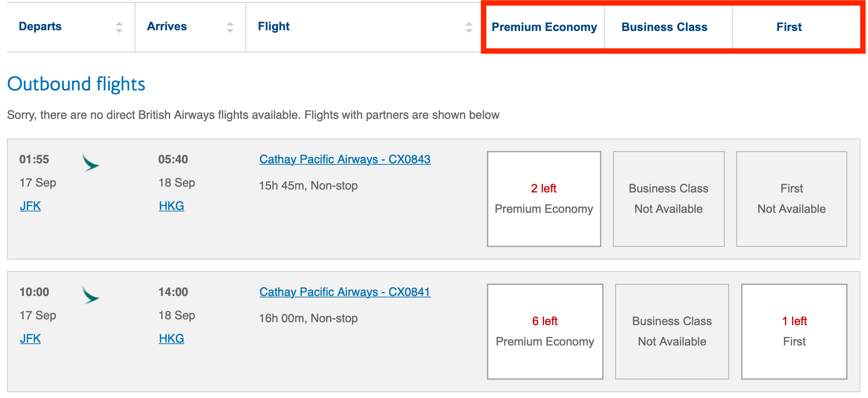Select the Business Class header tab
The image size is (868, 398).
coord(664,27)
